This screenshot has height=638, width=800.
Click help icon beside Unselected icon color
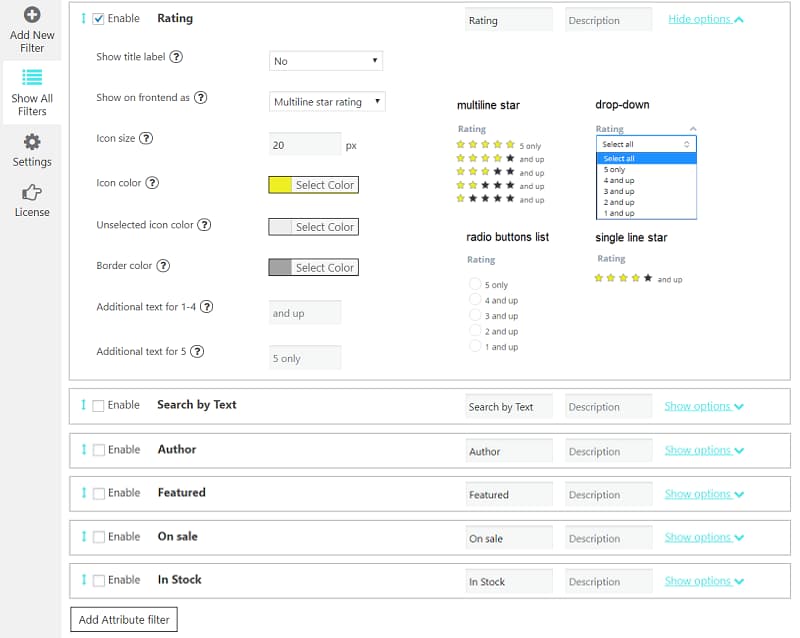[204, 225]
